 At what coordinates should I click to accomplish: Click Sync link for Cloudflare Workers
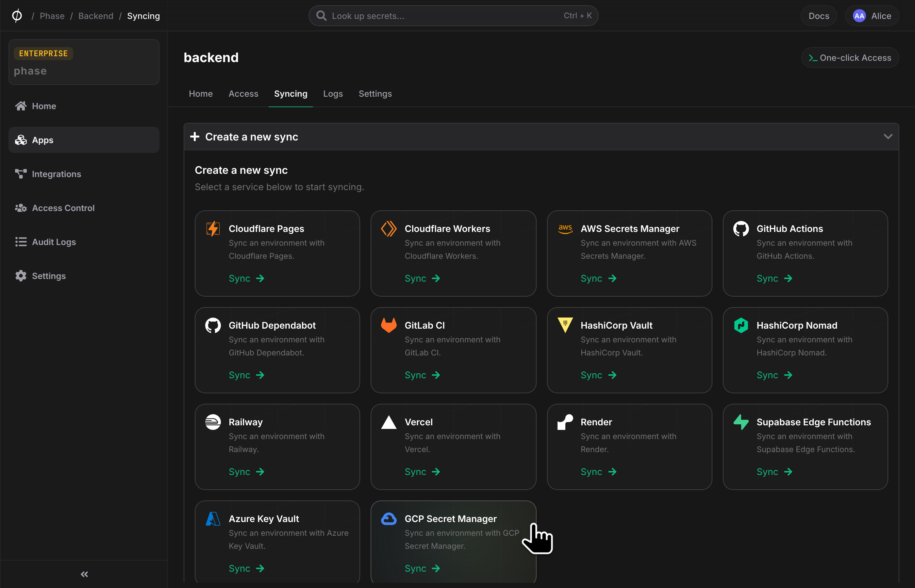coord(423,278)
